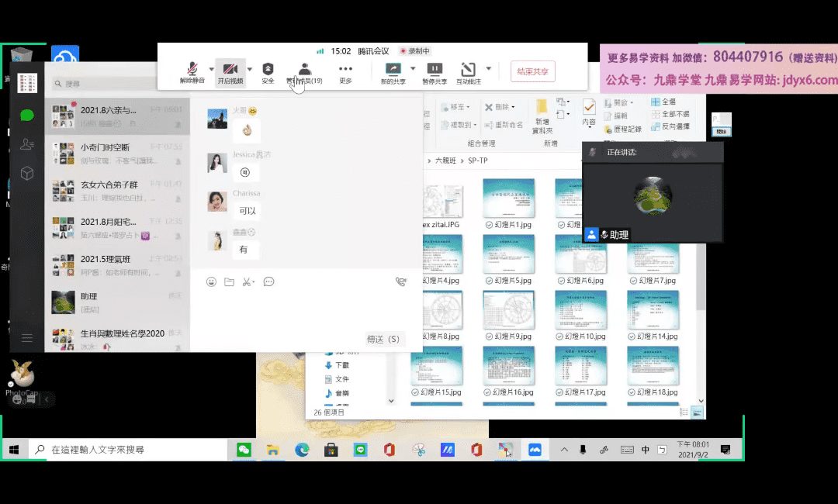
Task: Click the WeChat search field
Action: pyautogui.click(x=116, y=84)
